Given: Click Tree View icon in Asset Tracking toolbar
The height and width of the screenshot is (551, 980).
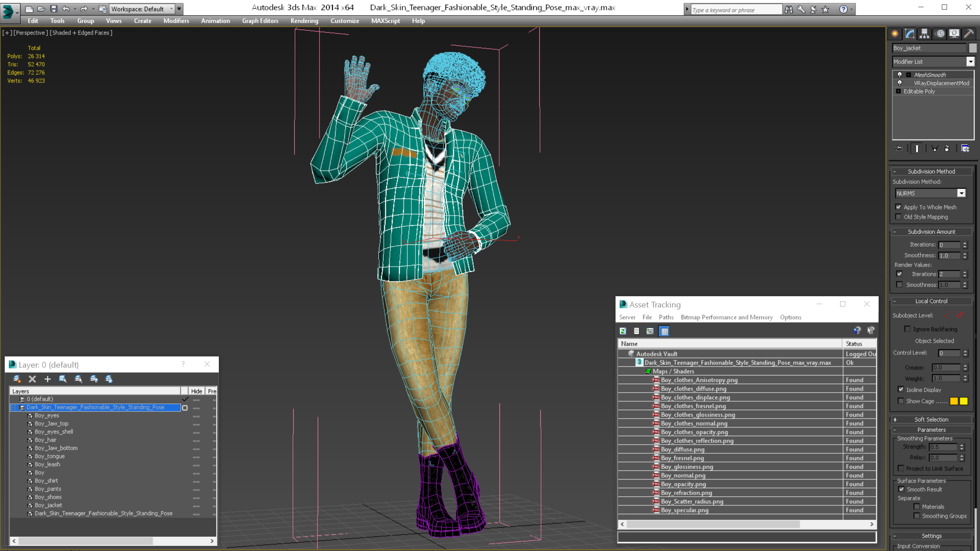Looking at the screenshot, I should (650, 331).
